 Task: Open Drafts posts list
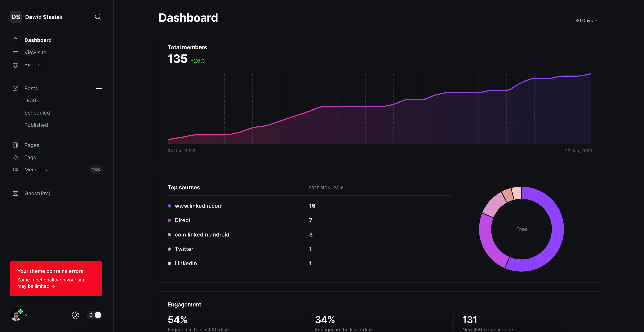click(x=32, y=101)
